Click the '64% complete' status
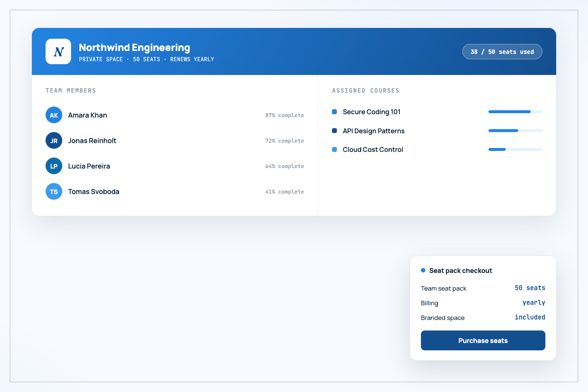588x392 pixels. point(285,166)
